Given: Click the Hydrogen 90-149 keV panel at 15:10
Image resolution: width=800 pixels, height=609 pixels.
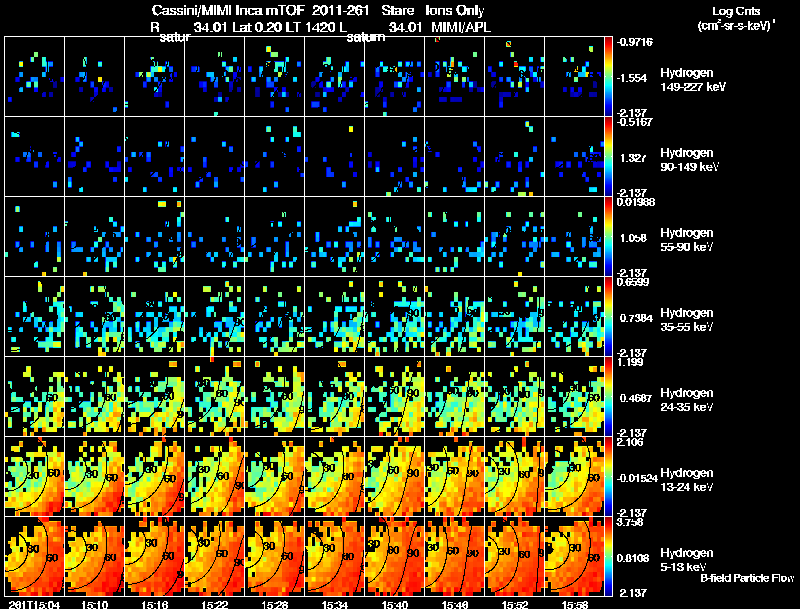Looking at the screenshot, I should coord(94,157).
